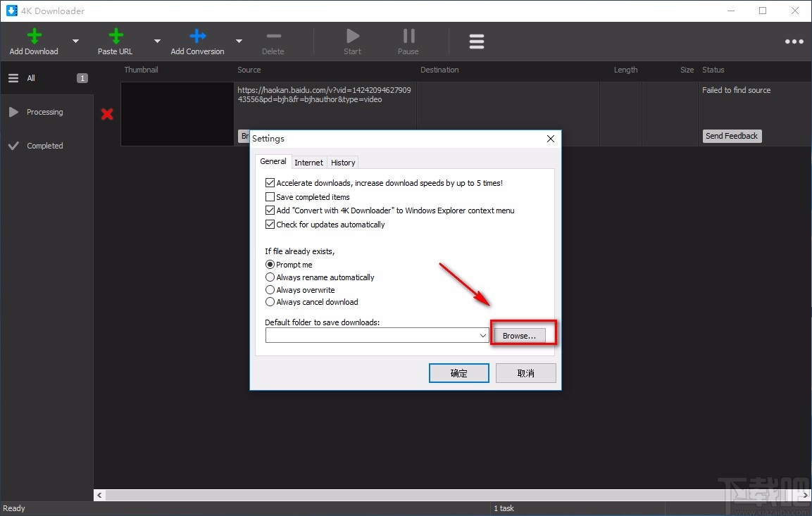
Task: Click the red X failed-task icon
Action: (x=107, y=114)
